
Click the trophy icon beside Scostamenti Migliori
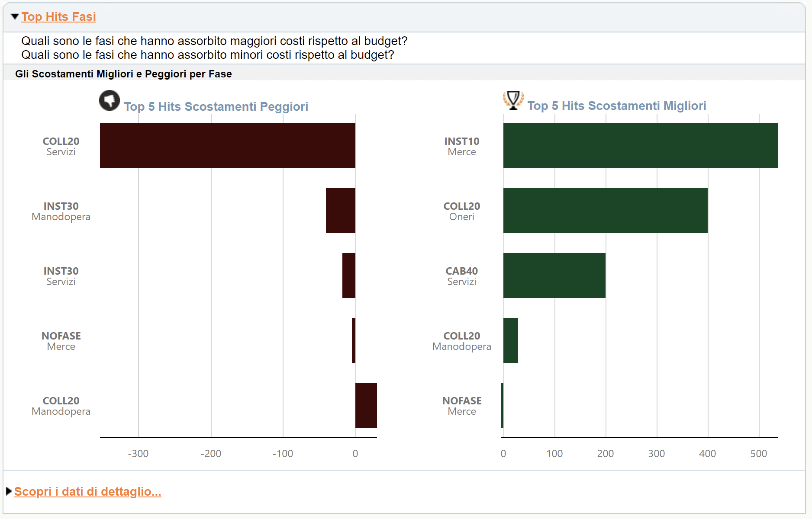513,100
